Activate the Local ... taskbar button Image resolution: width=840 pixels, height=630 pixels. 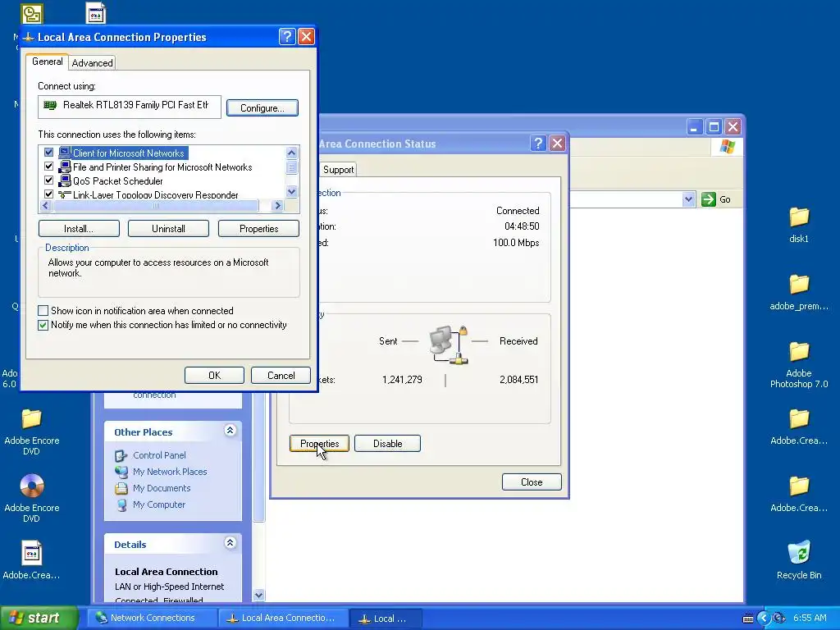click(x=386, y=619)
